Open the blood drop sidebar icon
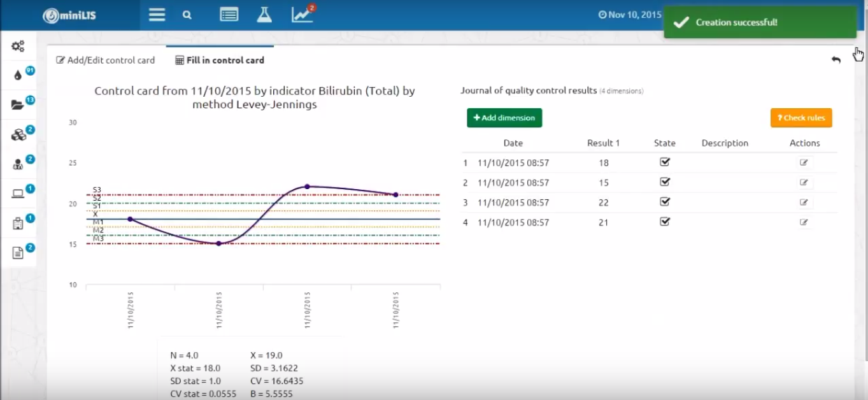Image resolution: width=868 pixels, height=400 pixels. point(18,75)
